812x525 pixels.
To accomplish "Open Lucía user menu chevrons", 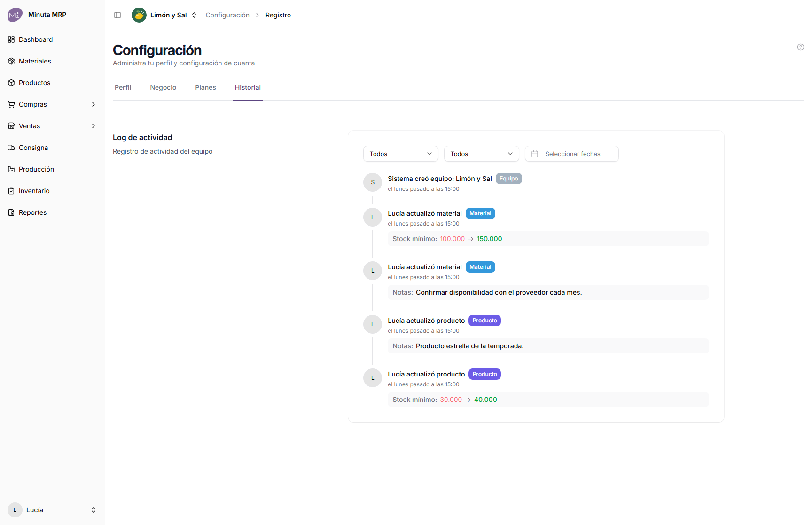I will 94,510.
